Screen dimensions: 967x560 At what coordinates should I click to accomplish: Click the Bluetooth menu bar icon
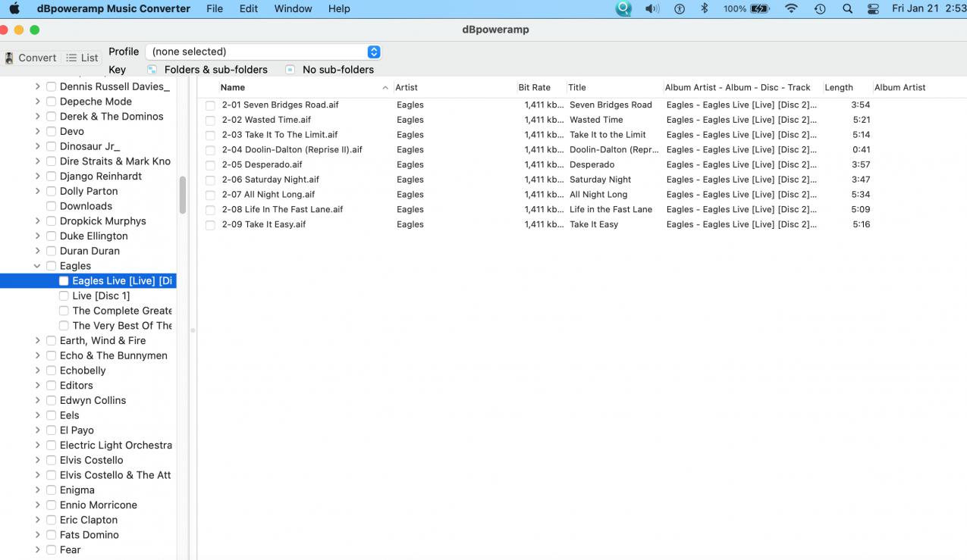click(704, 9)
